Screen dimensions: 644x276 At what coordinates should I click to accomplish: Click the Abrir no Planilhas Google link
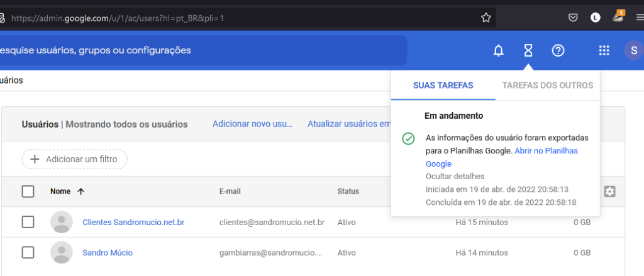coord(545,151)
